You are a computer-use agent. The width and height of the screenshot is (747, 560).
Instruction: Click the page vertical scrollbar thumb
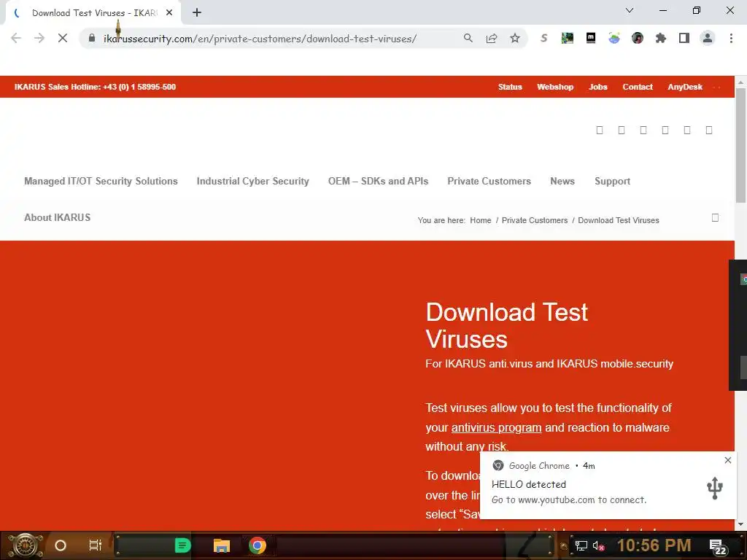pos(741,145)
